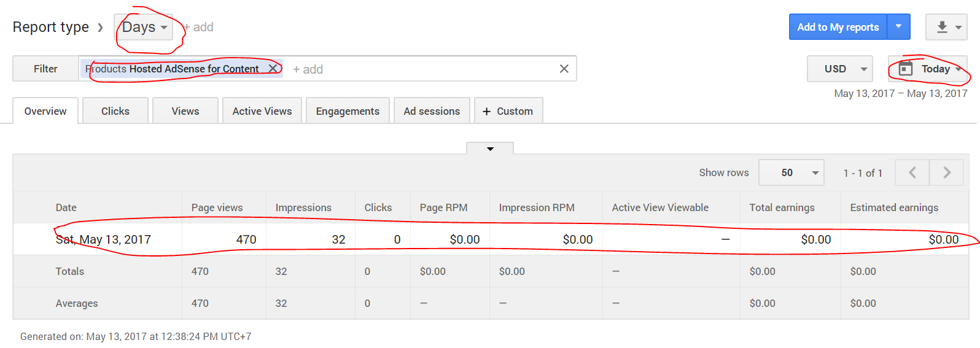This screenshot has height=348, width=980.
Task: Click the Filter button
Action: pos(45,69)
